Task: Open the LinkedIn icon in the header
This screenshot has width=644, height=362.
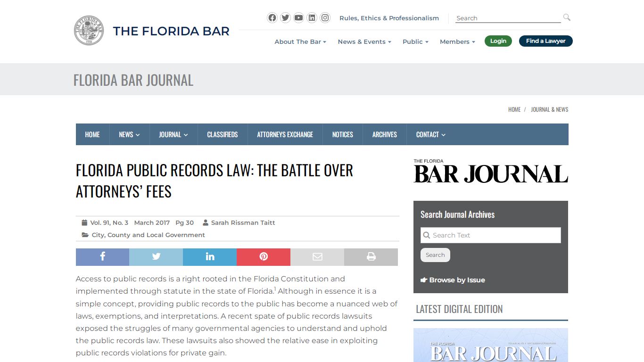Action: 312,18
